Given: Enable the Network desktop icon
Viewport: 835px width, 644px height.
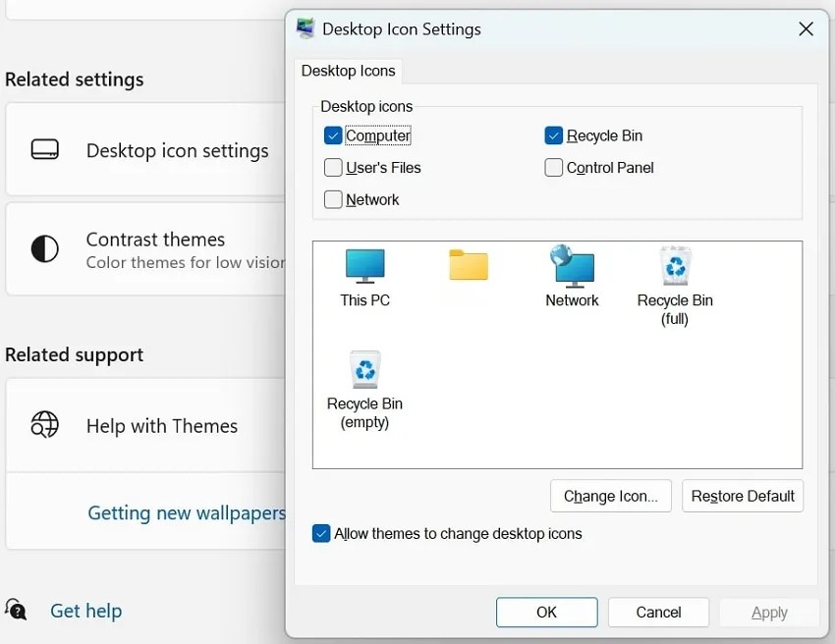Looking at the screenshot, I should [333, 199].
